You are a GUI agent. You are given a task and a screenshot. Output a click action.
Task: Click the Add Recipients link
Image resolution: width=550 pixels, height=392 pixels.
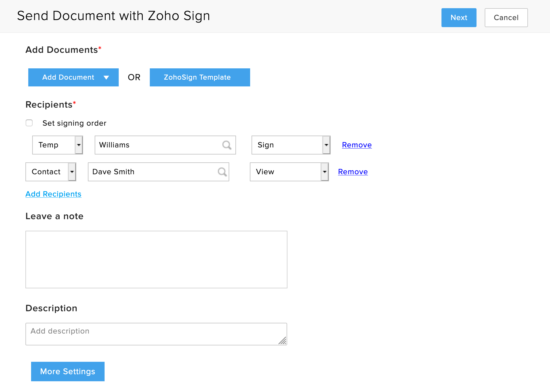click(x=53, y=194)
